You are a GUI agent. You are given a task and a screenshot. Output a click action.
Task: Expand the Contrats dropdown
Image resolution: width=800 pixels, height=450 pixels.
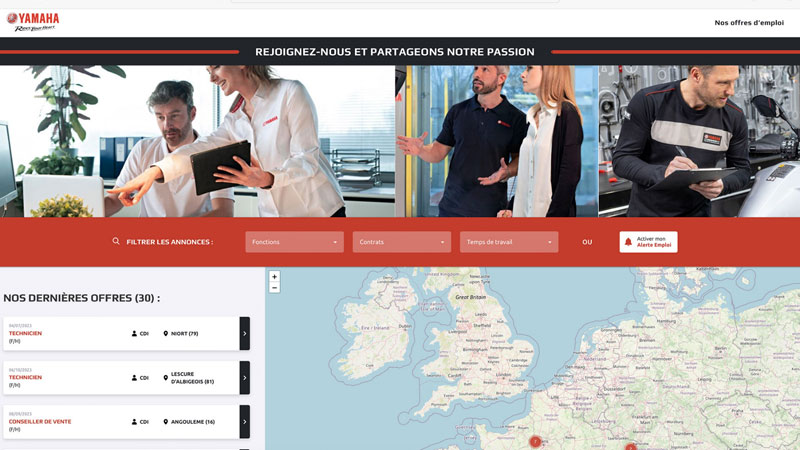[401, 242]
